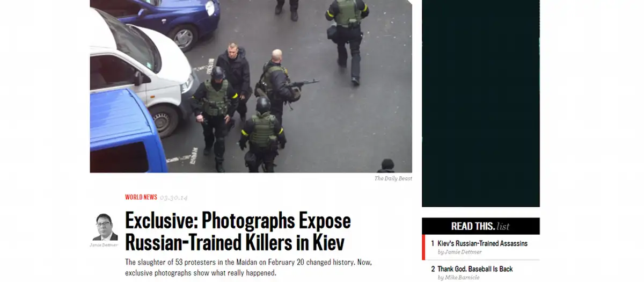Click the dark advertisement panel on right

click(481, 103)
